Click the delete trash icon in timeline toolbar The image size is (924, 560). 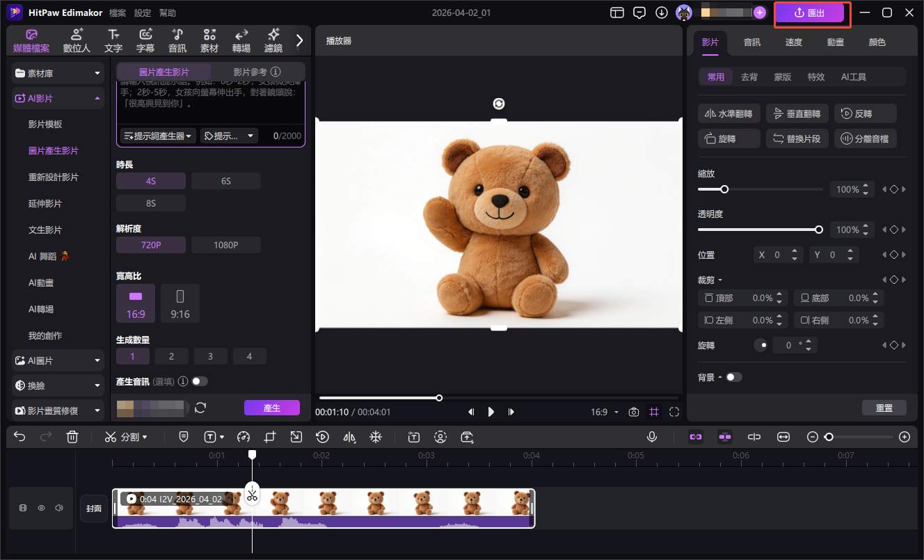(72, 437)
